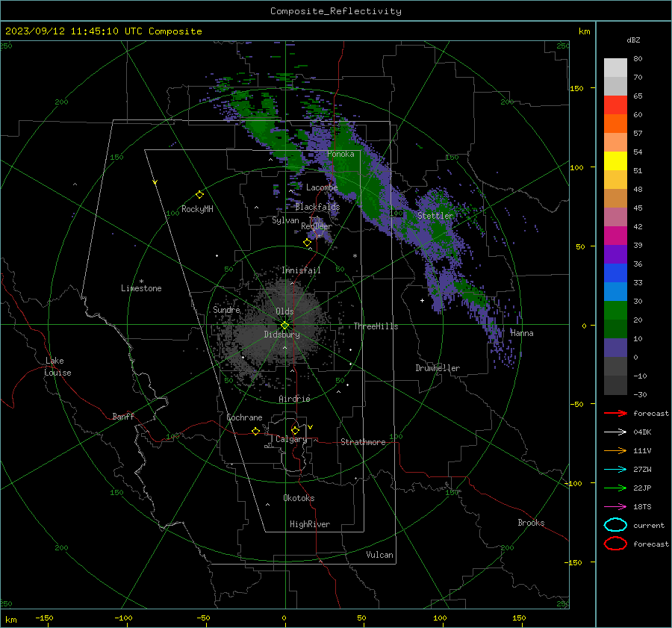Click the yellow diamond marker near RockyMH
Screen dimensions: 672x628
coord(199,195)
